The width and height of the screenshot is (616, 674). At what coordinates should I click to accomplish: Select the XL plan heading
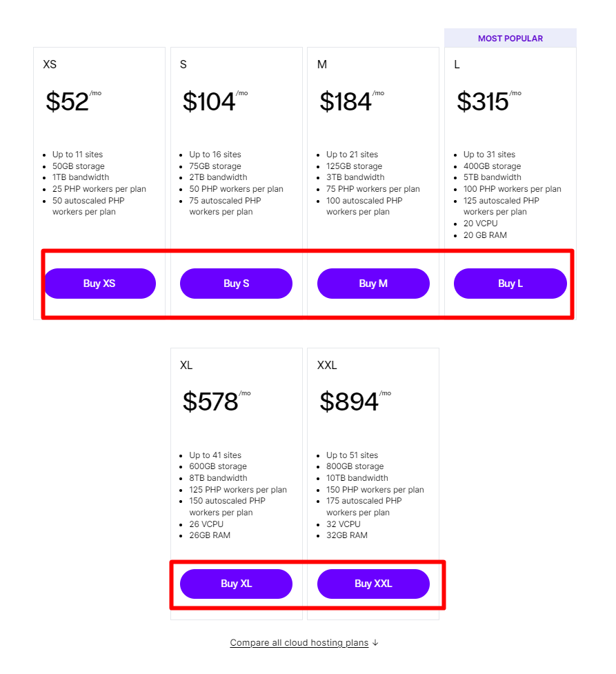(x=186, y=365)
